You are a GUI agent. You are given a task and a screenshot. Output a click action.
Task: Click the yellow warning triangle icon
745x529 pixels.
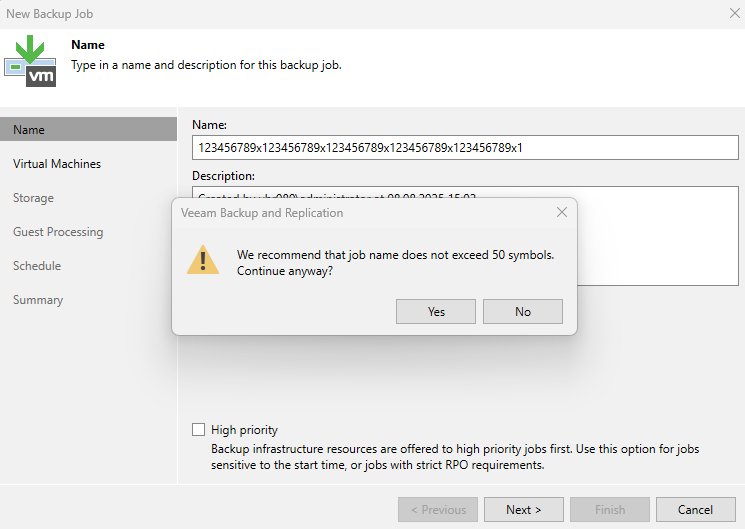203,261
